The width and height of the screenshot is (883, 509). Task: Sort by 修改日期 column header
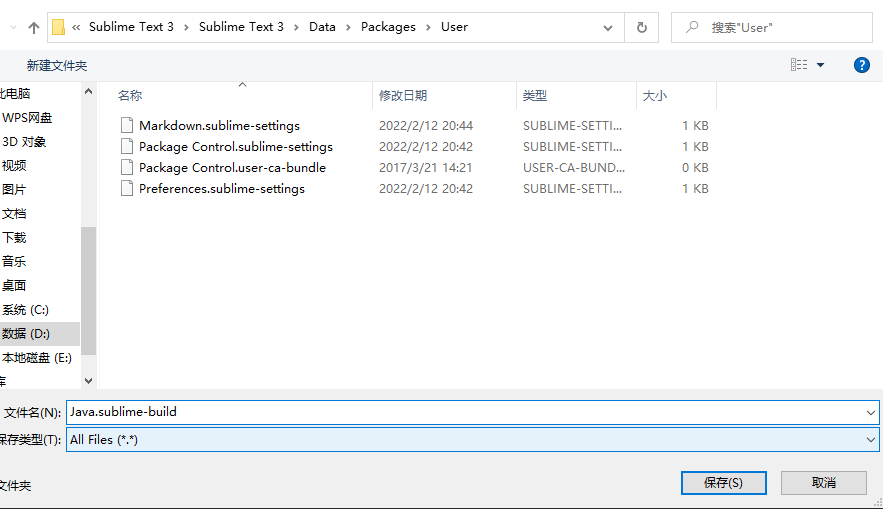coord(403,96)
